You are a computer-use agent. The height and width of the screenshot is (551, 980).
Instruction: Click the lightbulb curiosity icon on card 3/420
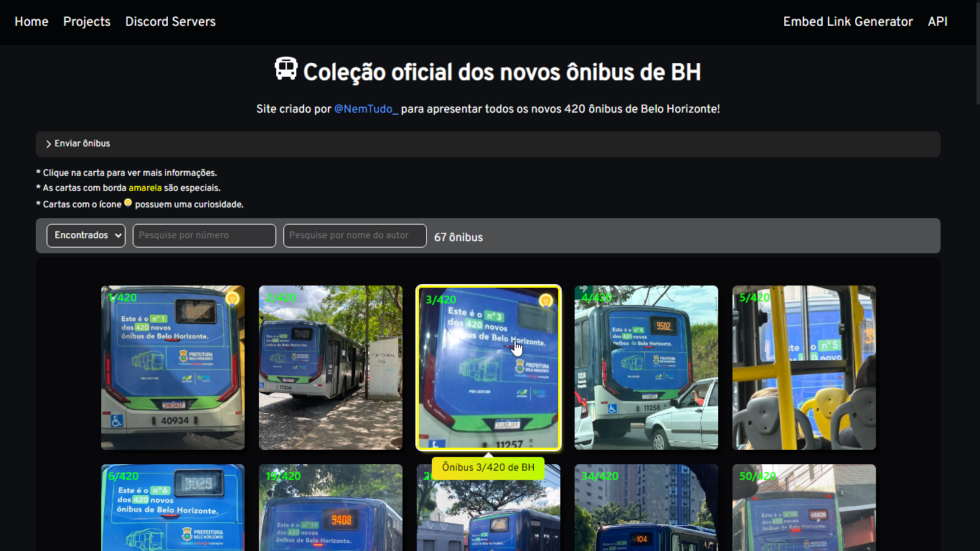[x=546, y=301]
